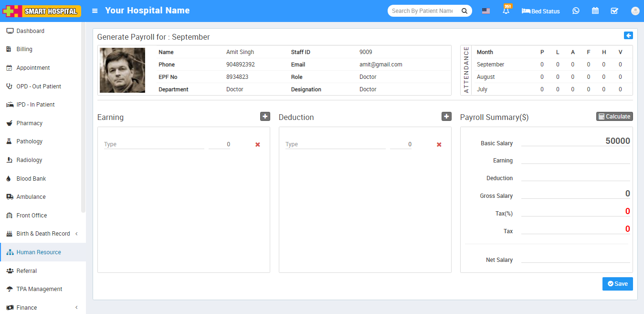This screenshot has width=644, height=314.
Task: Click the US flag language selector
Action: coord(486,11)
